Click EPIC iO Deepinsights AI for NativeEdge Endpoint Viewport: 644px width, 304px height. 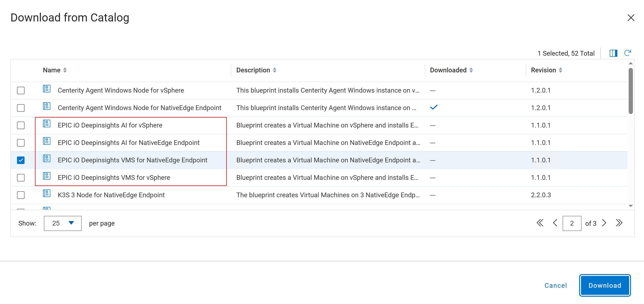[129, 143]
